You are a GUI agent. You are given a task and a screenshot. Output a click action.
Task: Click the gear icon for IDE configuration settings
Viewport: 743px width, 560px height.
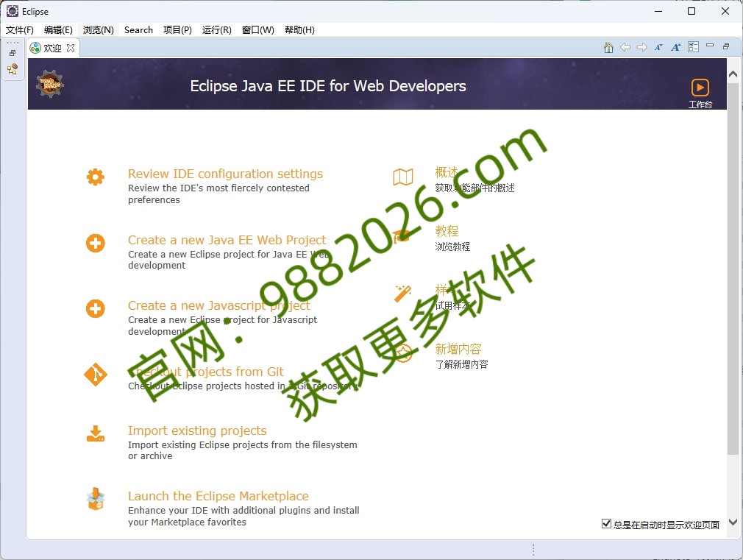pos(95,177)
